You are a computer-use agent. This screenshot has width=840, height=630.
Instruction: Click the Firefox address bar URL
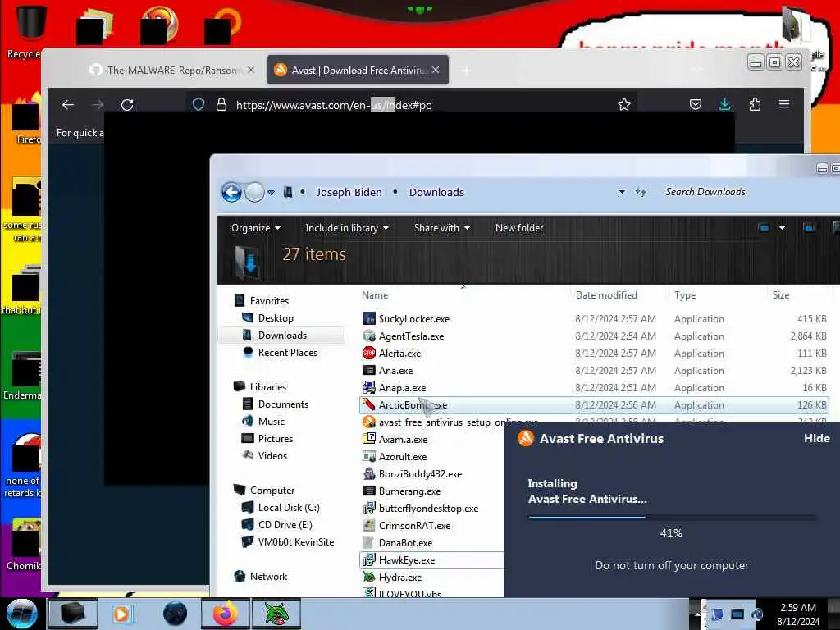333,105
